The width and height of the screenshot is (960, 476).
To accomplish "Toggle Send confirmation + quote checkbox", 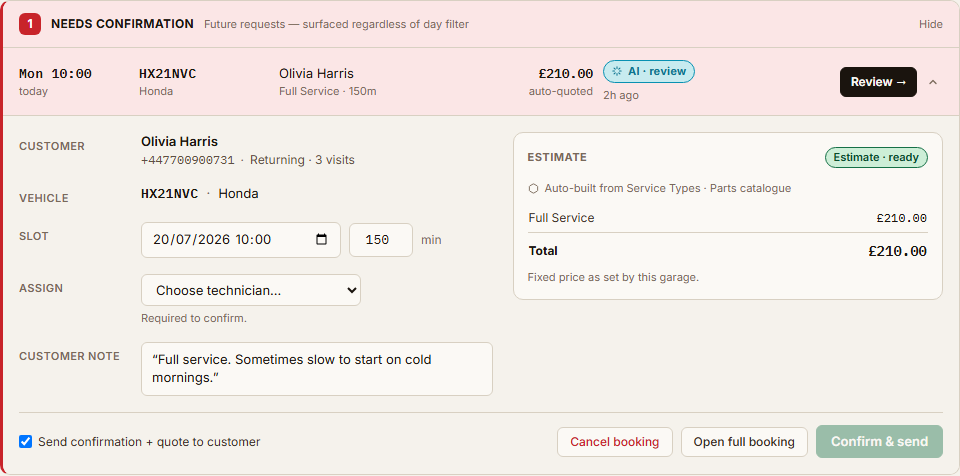I will tap(25, 442).
